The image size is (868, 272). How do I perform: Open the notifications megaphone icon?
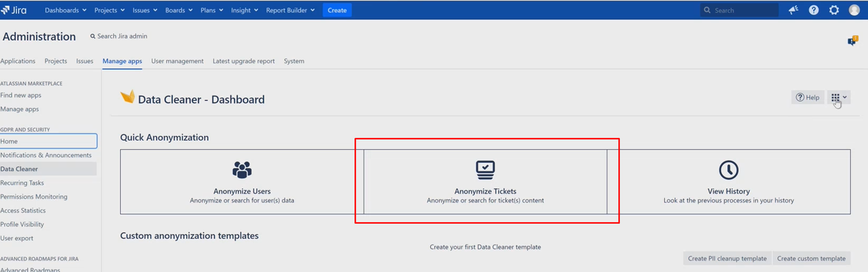click(x=793, y=10)
